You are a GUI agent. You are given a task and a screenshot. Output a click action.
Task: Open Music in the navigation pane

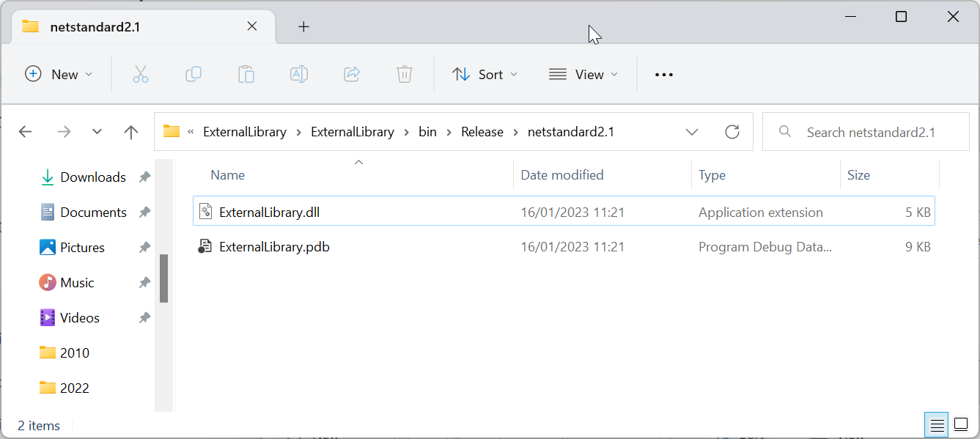click(x=77, y=282)
